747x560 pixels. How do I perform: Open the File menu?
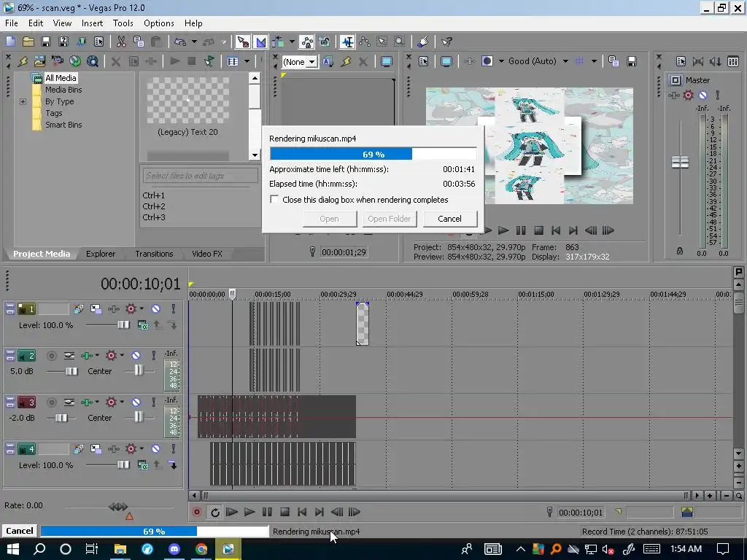click(12, 23)
